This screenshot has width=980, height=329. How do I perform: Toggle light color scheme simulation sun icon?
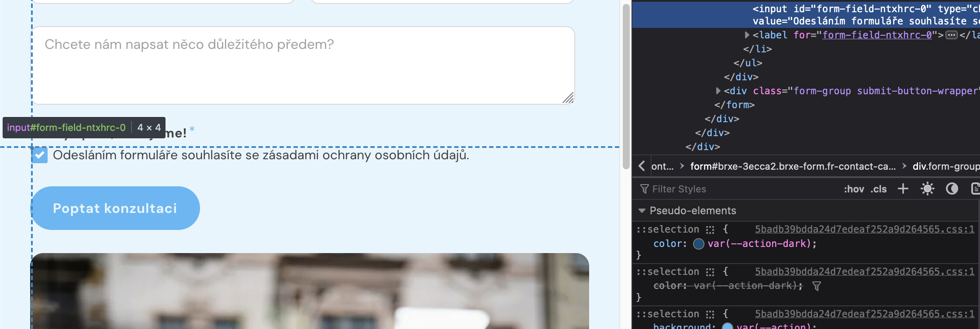pos(927,188)
